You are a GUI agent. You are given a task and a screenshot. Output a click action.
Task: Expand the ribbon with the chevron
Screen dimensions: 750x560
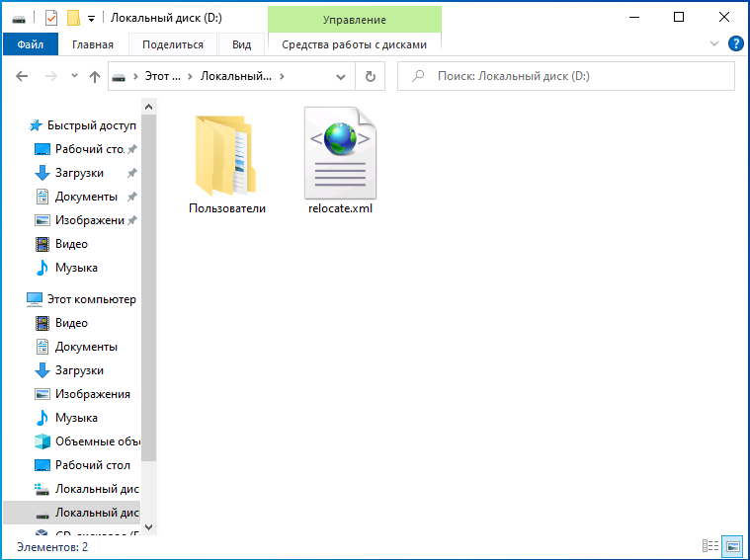(714, 44)
